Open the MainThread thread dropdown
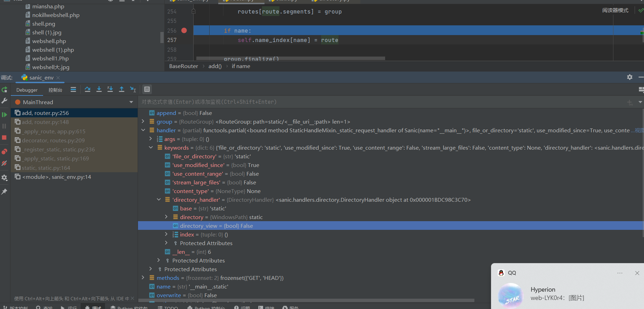 [131, 102]
